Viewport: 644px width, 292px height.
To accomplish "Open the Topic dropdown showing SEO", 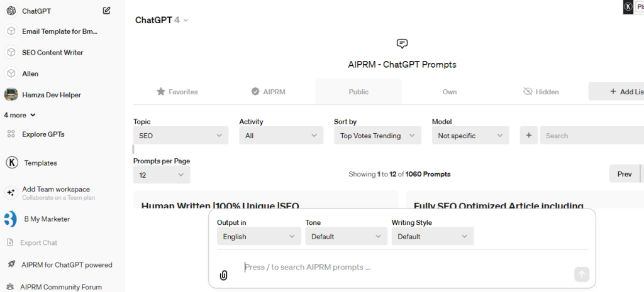I will tap(181, 136).
